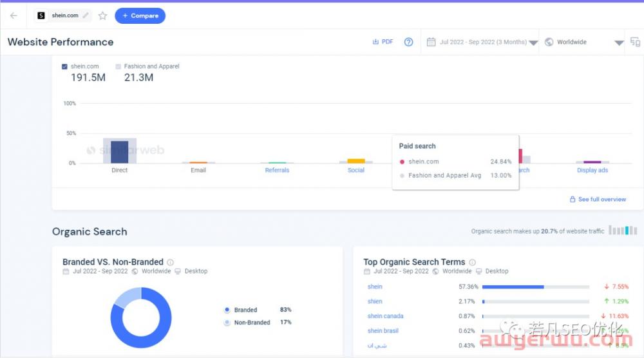Go back using the left arrow

pyautogui.click(x=14, y=15)
